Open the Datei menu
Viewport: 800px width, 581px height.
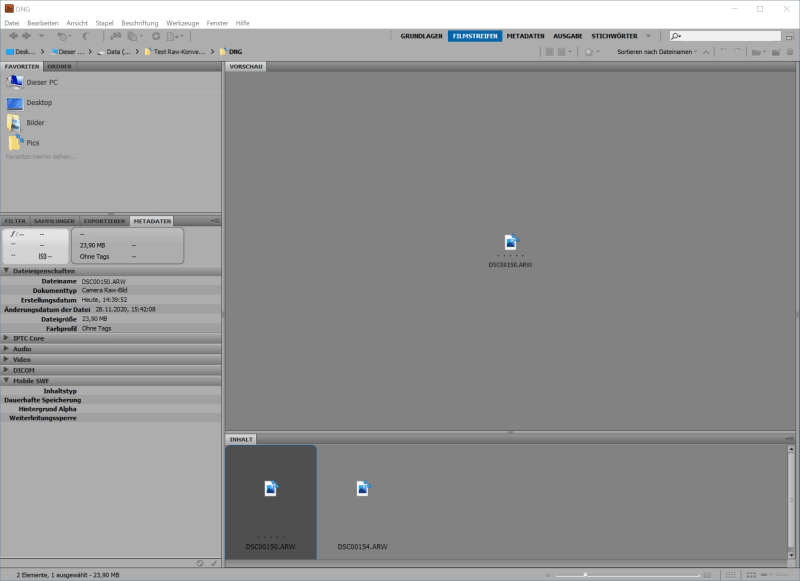click(12, 23)
